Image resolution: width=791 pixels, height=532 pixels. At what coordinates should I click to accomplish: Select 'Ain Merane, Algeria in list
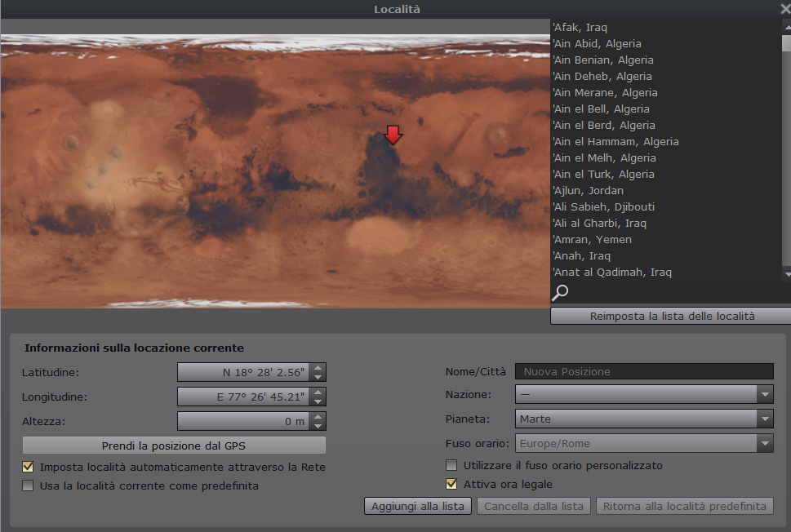(x=666, y=92)
